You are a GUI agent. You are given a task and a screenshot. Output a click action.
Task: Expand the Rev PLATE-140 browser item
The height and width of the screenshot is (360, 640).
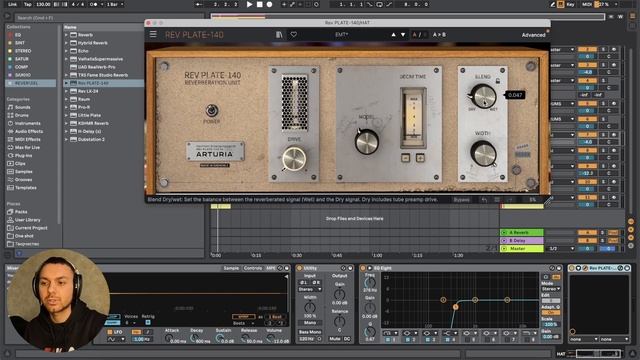click(66, 83)
